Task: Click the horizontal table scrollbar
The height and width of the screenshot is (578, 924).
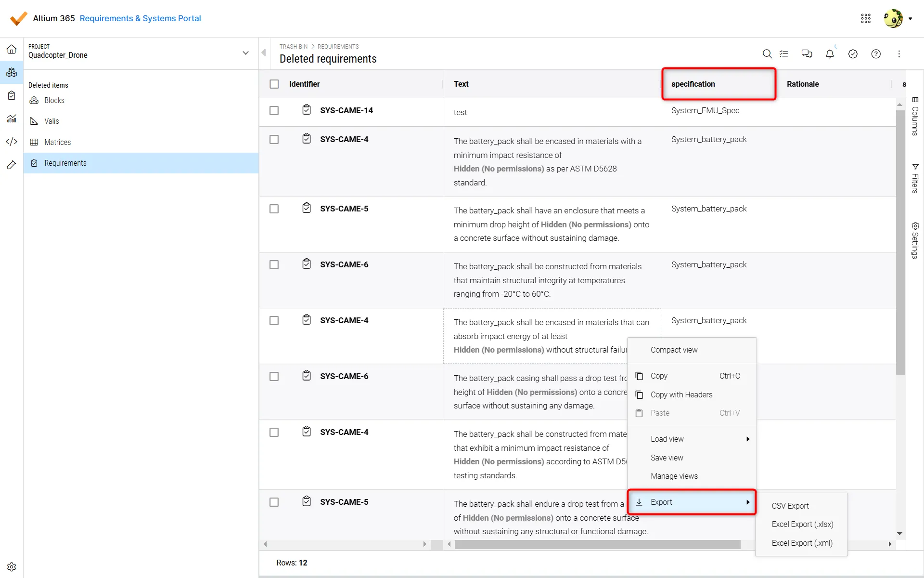Action: (597, 544)
